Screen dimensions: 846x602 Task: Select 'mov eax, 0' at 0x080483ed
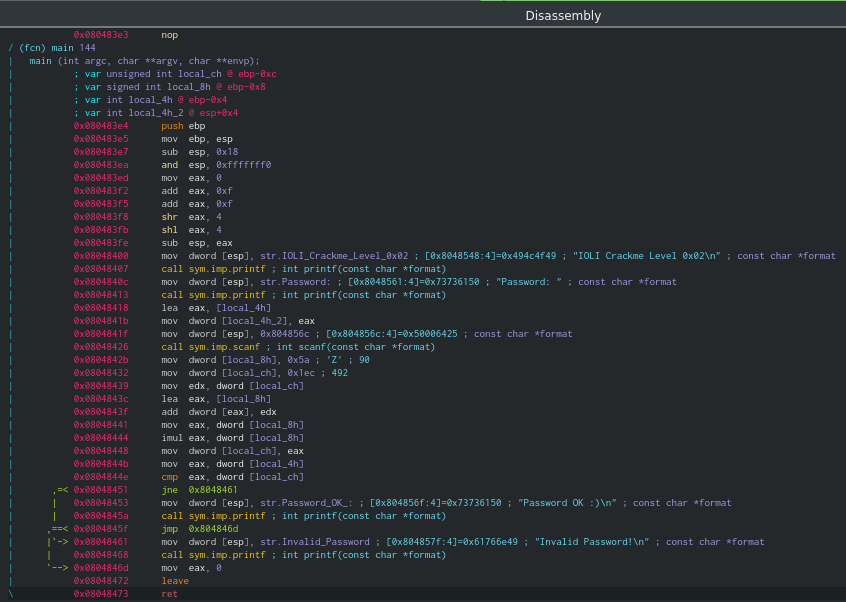192,177
